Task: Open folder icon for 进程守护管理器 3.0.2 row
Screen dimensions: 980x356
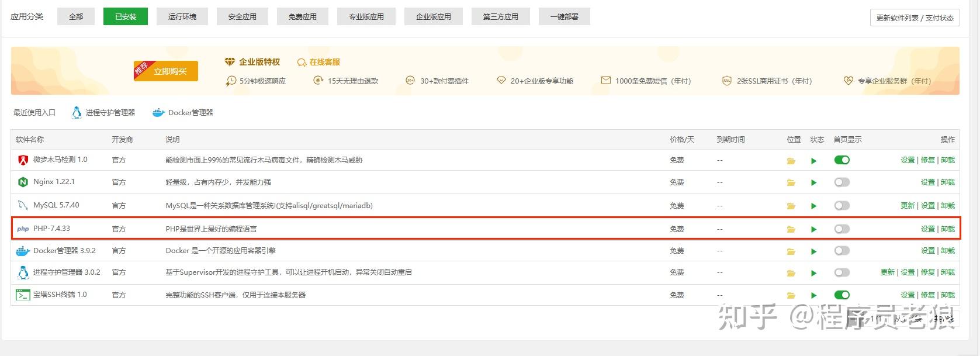Action: [791, 273]
